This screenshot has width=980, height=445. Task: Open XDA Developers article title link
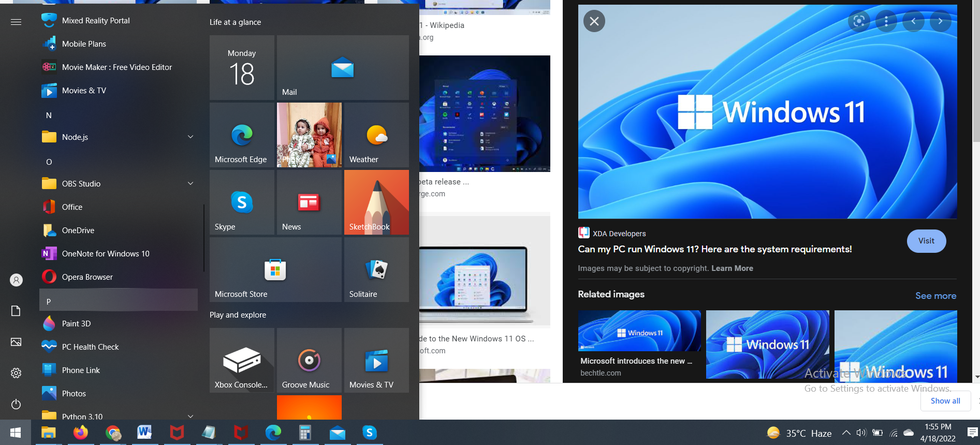tap(714, 249)
